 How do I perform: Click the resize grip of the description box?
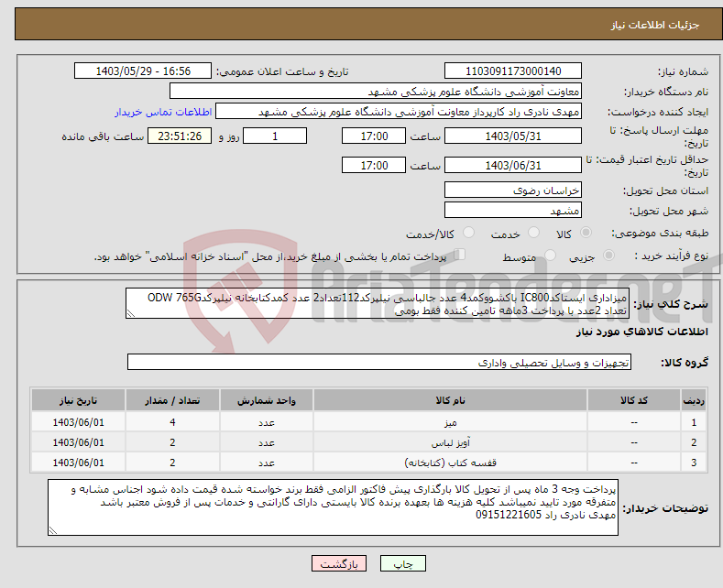(x=131, y=313)
